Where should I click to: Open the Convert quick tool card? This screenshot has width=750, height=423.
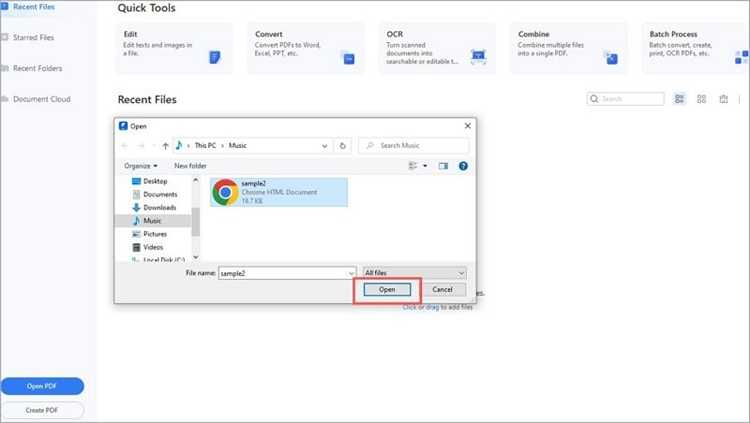[306, 48]
